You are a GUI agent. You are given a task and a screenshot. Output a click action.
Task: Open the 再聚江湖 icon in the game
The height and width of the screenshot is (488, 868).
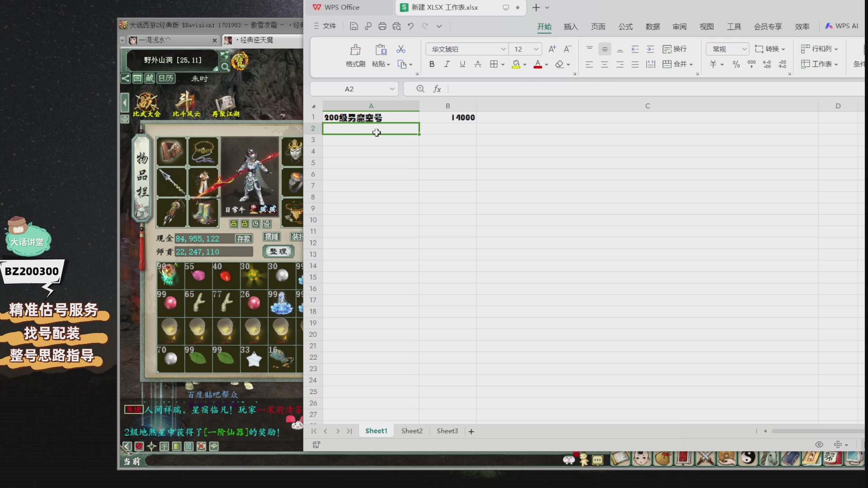click(x=226, y=105)
